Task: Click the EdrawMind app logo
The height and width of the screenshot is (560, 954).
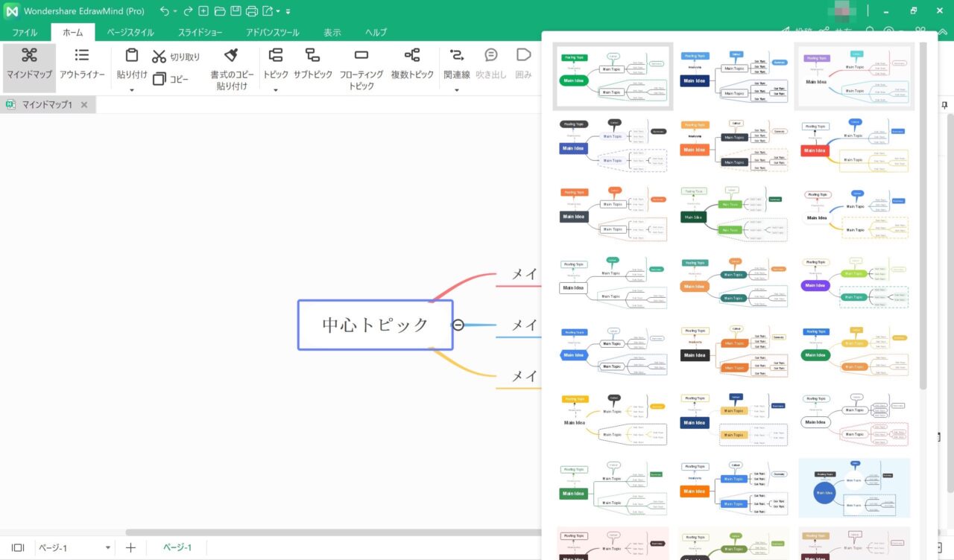Action: (x=11, y=11)
